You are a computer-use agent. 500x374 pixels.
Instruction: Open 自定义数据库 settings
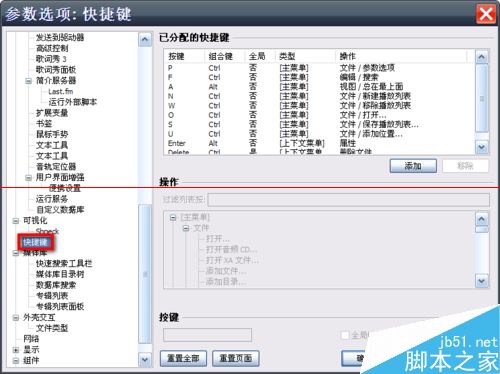coord(60,210)
